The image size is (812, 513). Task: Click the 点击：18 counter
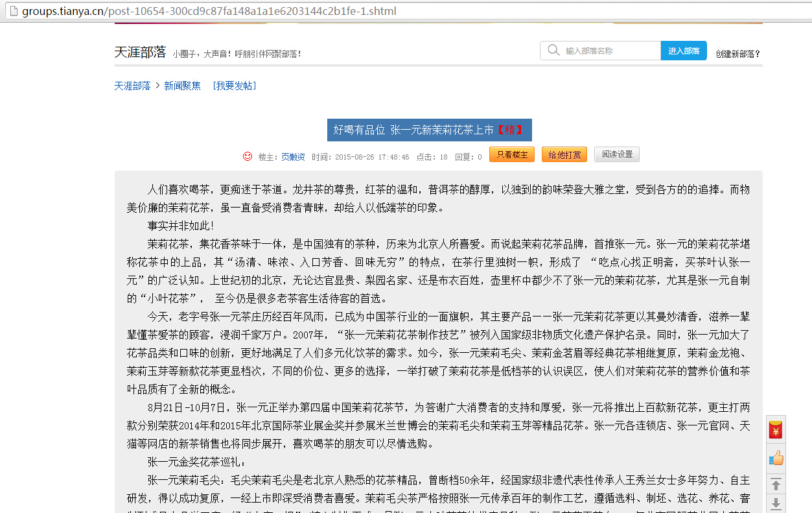click(x=432, y=157)
